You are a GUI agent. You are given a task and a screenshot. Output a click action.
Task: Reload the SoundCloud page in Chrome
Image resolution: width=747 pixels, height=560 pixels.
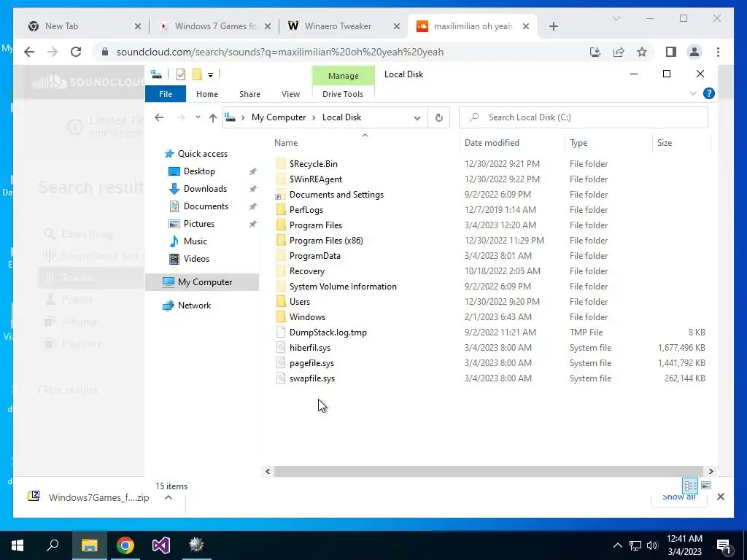pyautogui.click(x=76, y=52)
